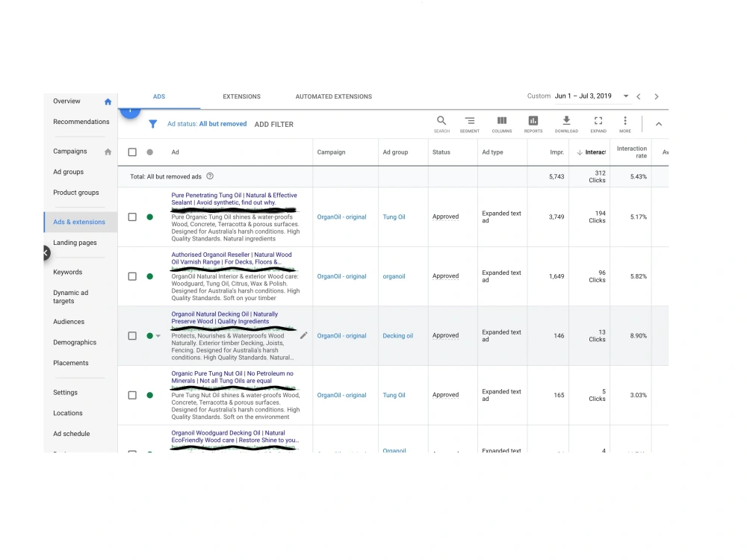Image resolution: width=747 pixels, height=560 pixels.
Task: Open Locations in the sidebar
Action: point(68,414)
